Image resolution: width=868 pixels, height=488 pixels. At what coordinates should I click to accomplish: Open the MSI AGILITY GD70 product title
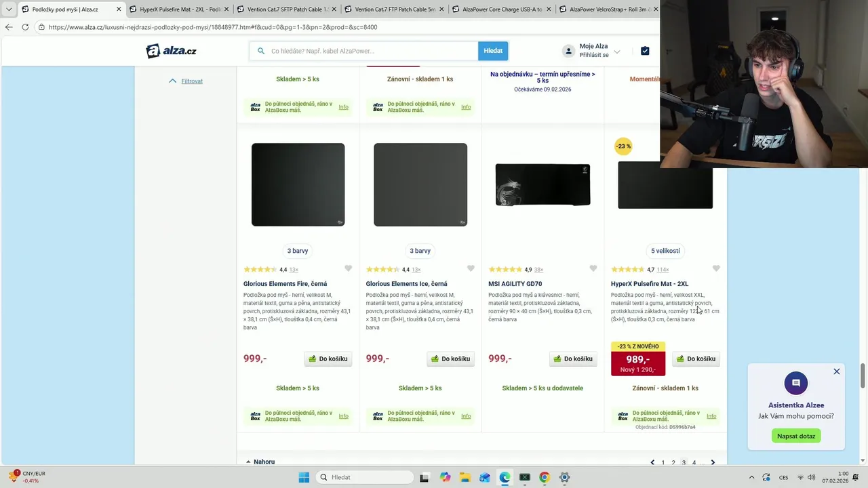[x=515, y=284]
